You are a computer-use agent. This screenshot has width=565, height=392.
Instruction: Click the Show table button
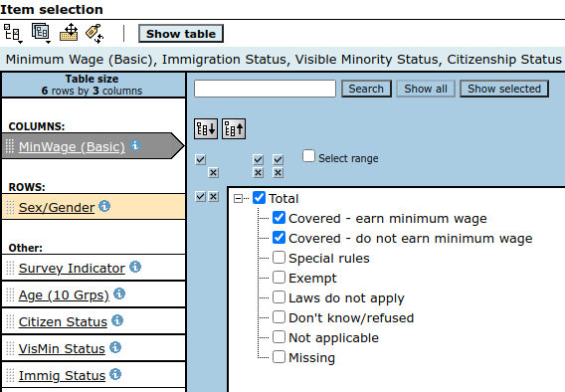pos(181,34)
